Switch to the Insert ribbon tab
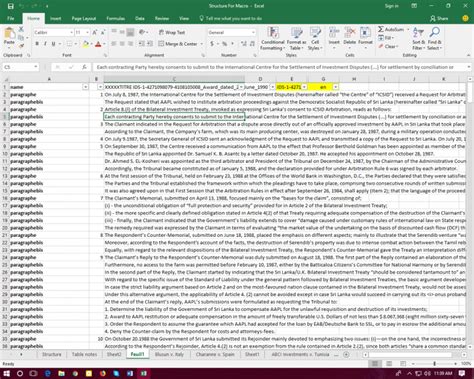 pyautogui.click(x=55, y=18)
